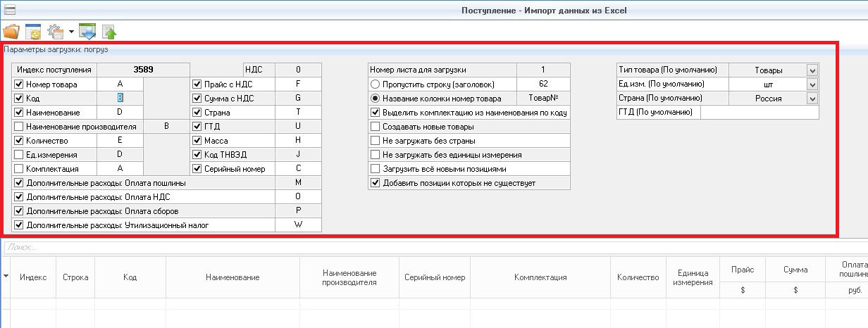The image size is (868, 328).
Task: Sort by Код grid column header
Action: tap(130, 277)
